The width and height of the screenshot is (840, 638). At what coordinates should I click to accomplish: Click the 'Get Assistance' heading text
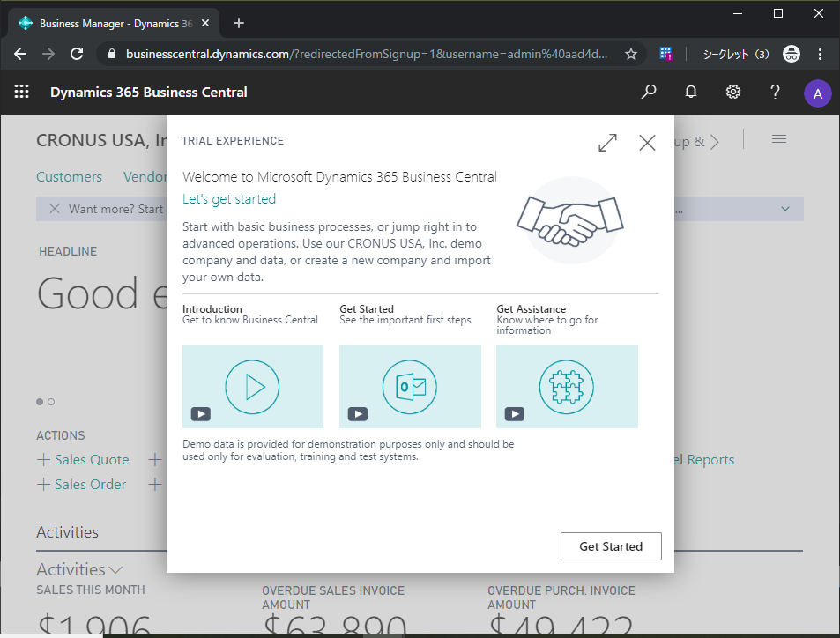click(x=531, y=309)
